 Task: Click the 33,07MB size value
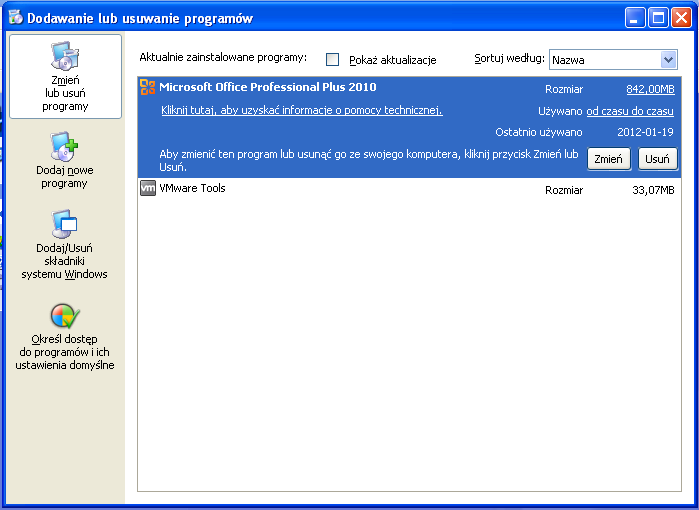[x=653, y=190]
